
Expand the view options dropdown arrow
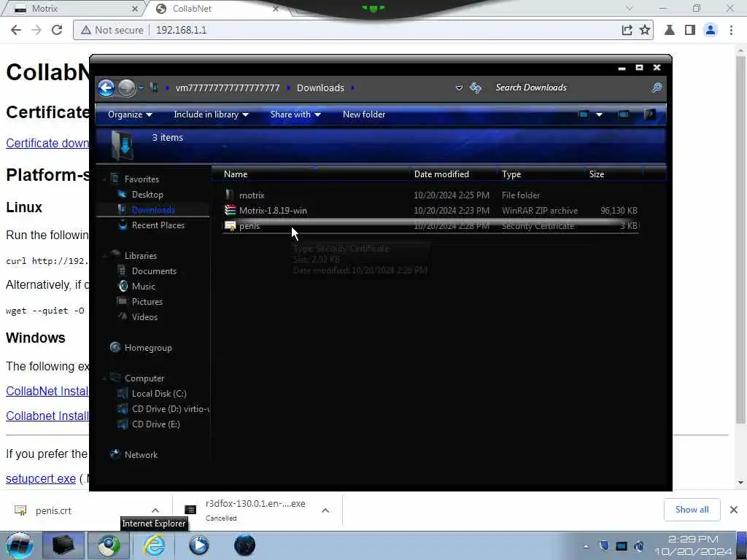point(600,114)
